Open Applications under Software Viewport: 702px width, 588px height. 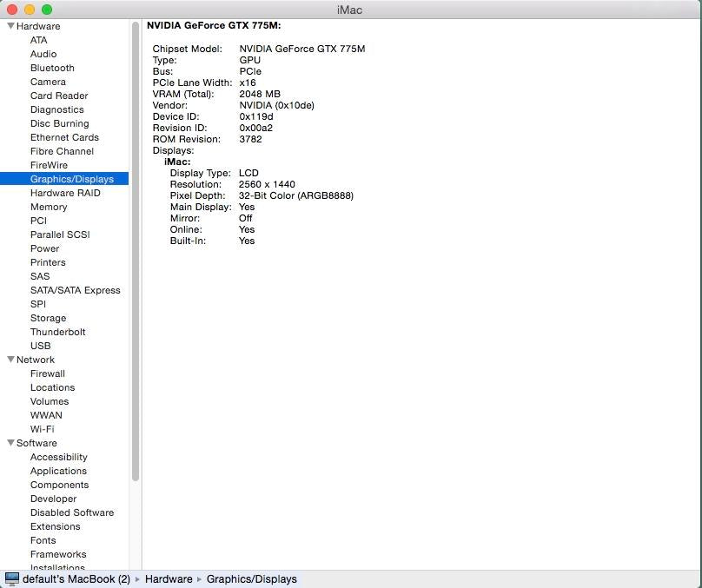click(x=58, y=471)
